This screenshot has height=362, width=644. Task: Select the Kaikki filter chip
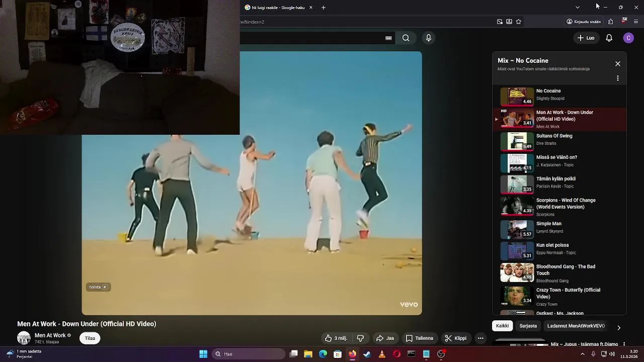[502, 326]
